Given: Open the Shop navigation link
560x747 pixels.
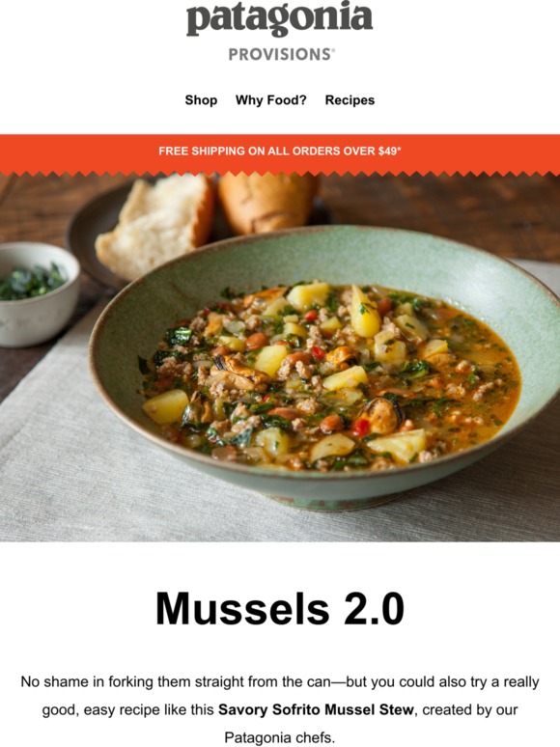Looking at the screenshot, I should point(201,100).
